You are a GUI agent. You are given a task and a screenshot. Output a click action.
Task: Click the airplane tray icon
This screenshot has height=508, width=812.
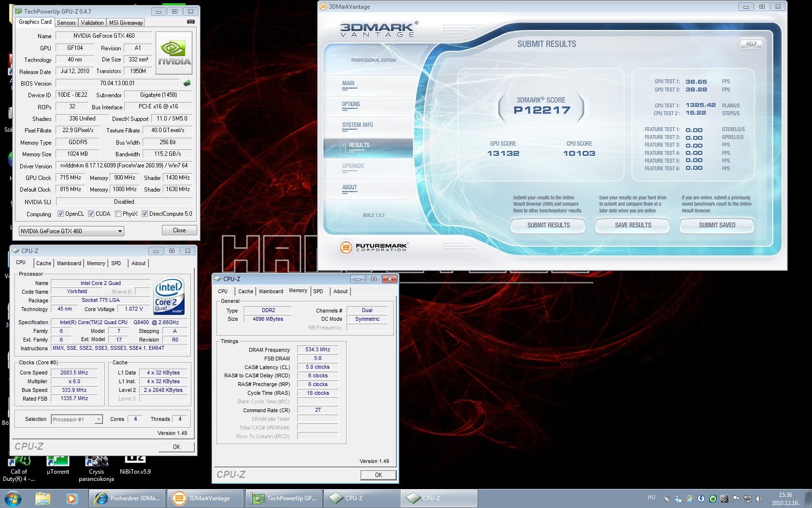pyautogui.click(x=666, y=499)
